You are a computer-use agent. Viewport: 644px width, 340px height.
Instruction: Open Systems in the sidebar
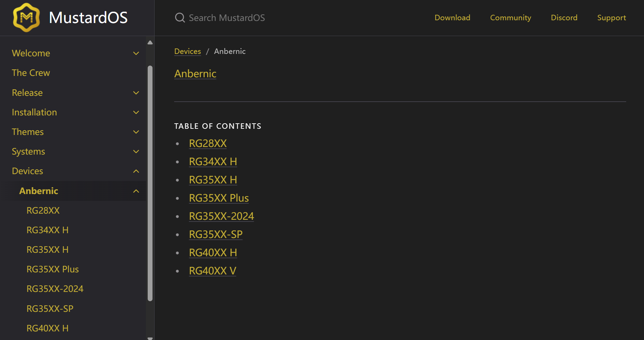pos(29,151)
